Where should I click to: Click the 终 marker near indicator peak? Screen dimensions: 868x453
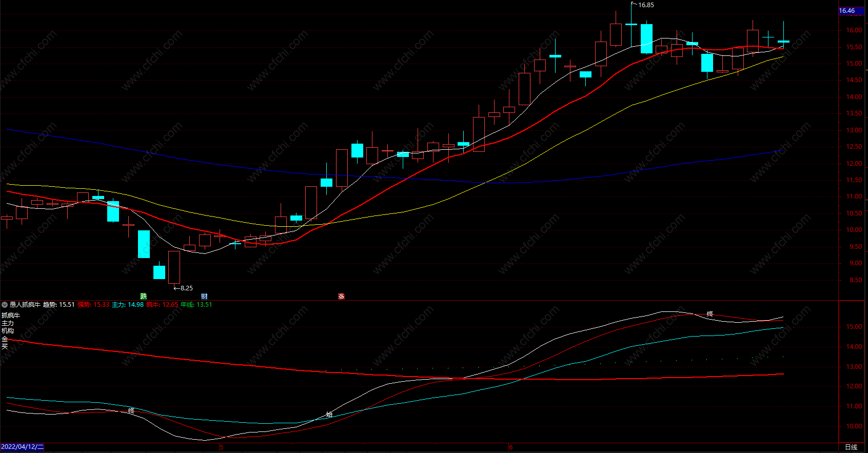coord(710,314)
